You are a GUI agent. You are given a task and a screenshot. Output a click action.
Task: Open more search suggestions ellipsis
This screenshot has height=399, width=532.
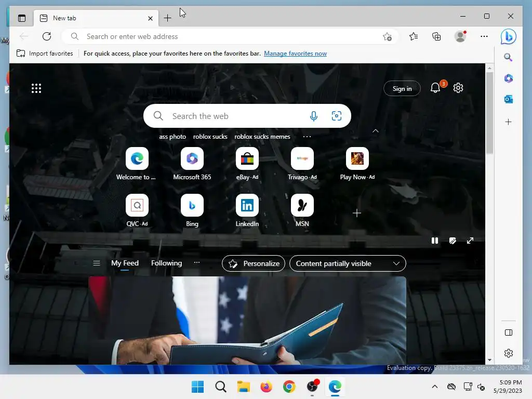[307, 137]
